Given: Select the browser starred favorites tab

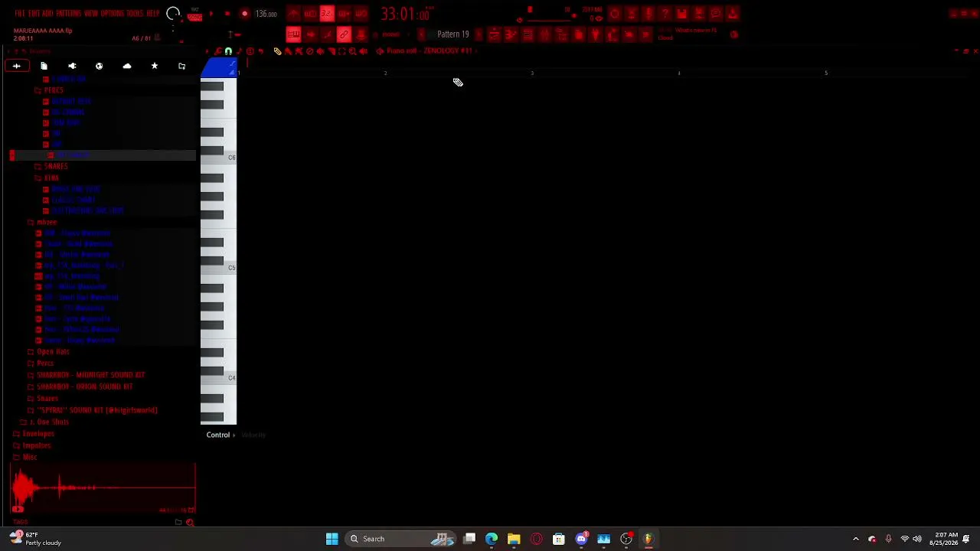Looking at the screenshot, I should coord(155,66).
